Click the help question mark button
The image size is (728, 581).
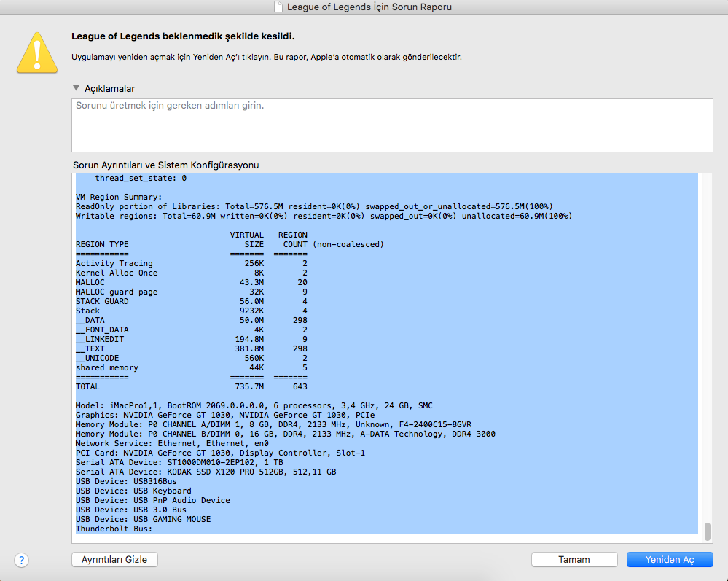[x=21, y=560]
